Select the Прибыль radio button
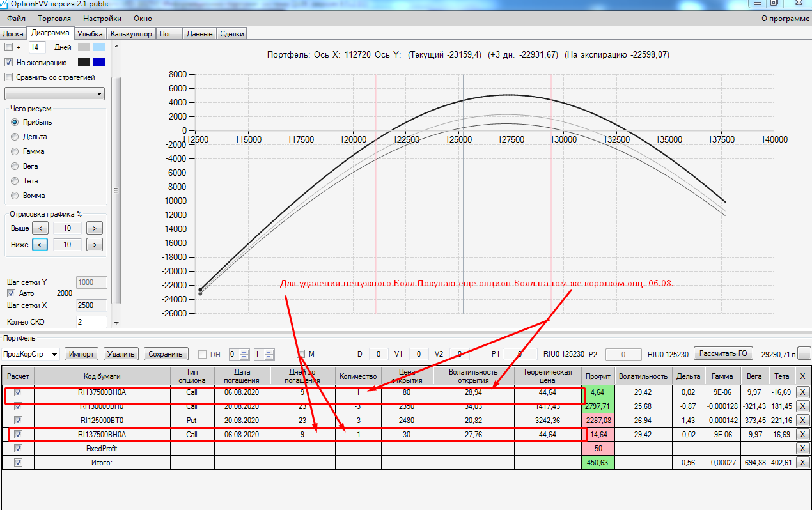The width and height of the screenshot is (812, 510). (15, 122)
